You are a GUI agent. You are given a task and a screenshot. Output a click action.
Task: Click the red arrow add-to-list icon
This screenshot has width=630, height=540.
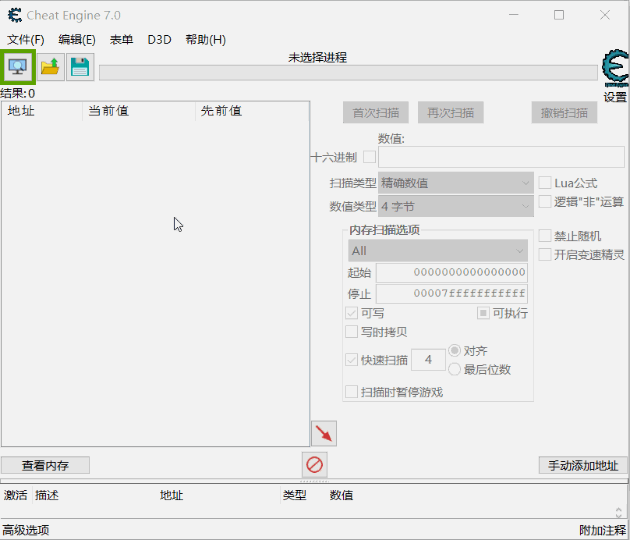[x=324, y=433]
